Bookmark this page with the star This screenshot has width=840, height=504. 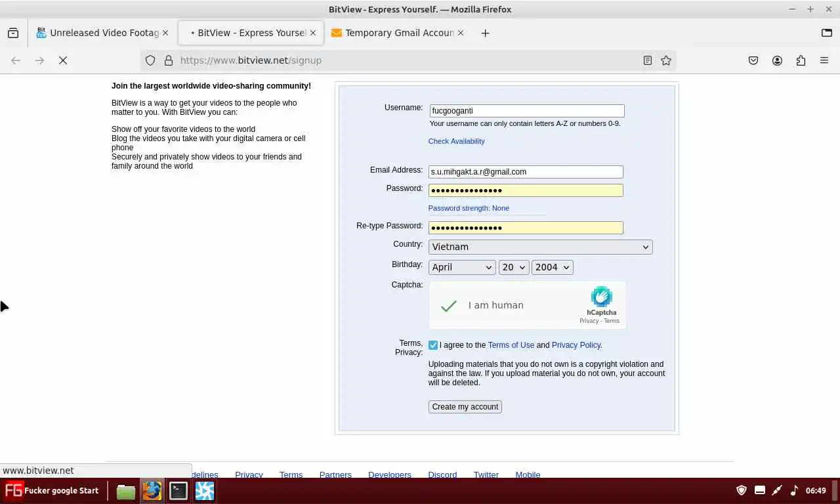(666, 60)
